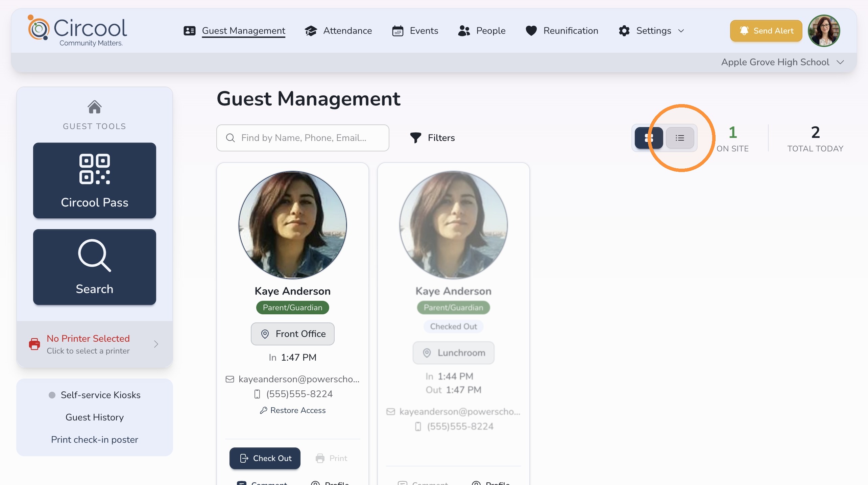Image resolution: width=868 pixels, height=485 pixels.
Task: Expand the Settings dropdown chevron
Action: [681, 31]
